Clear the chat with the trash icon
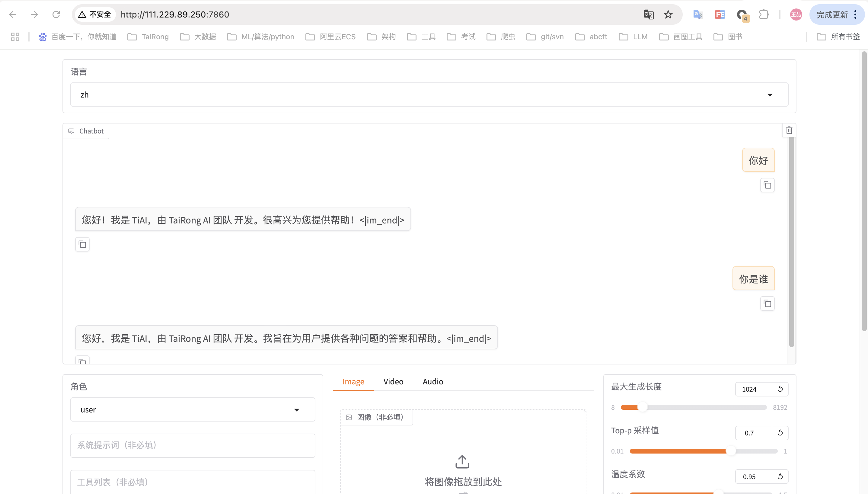868x494 pixels. point(789,130)
